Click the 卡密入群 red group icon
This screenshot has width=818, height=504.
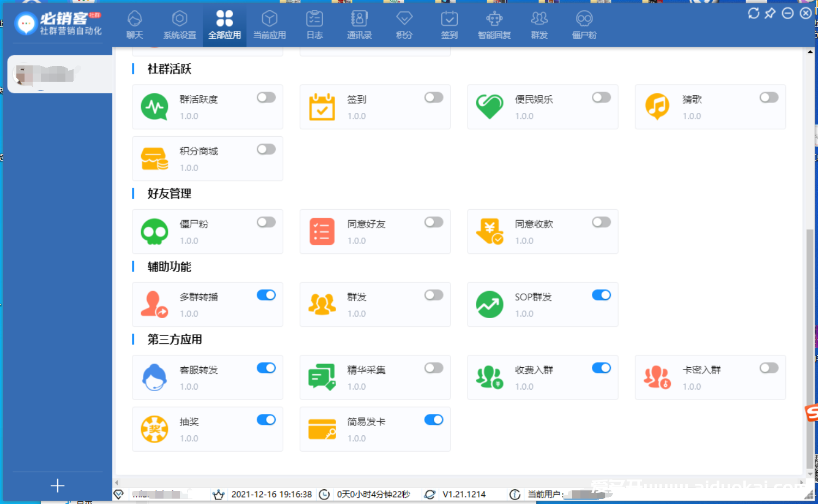click(x=657, y=377)
